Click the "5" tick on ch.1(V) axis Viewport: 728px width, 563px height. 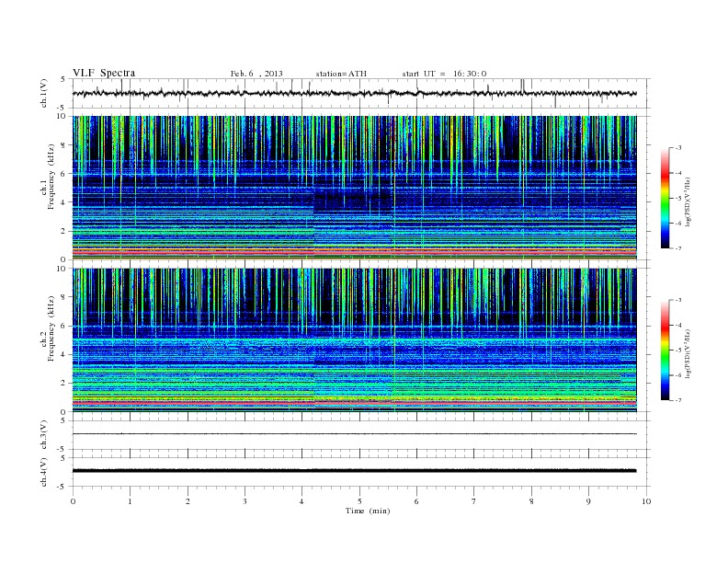[63, 79]
